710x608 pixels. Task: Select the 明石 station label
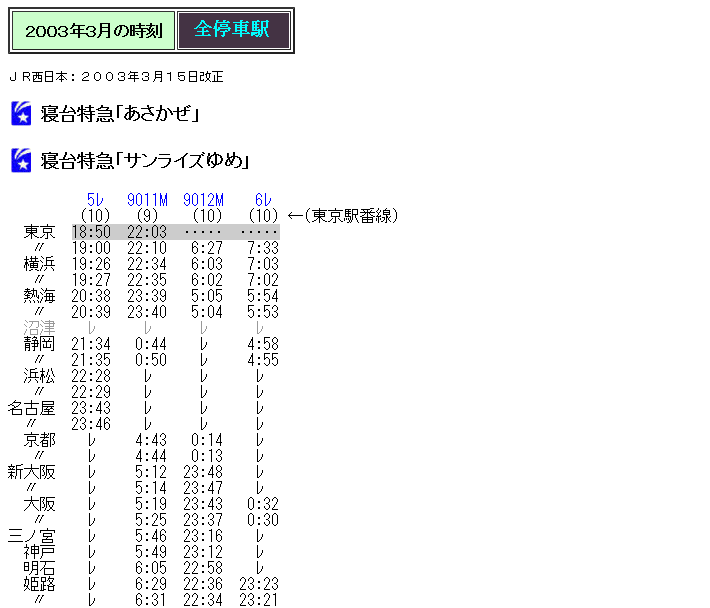pos(39,568)
